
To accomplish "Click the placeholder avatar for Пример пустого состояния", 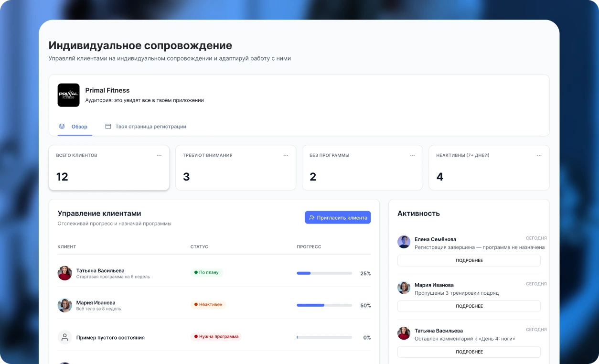I will pos(64,337).
